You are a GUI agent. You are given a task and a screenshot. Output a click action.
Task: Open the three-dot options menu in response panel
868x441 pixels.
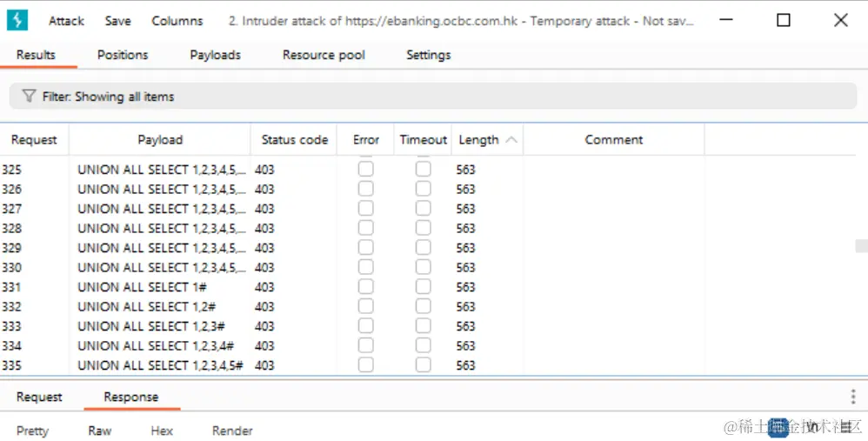[853, 397]
